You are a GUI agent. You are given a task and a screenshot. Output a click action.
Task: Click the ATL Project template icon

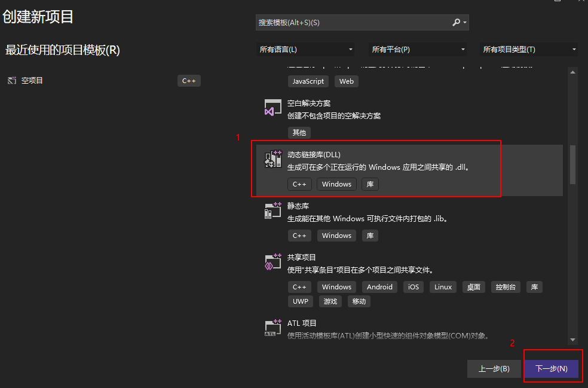pyautogui.click(x=272, y=328)
